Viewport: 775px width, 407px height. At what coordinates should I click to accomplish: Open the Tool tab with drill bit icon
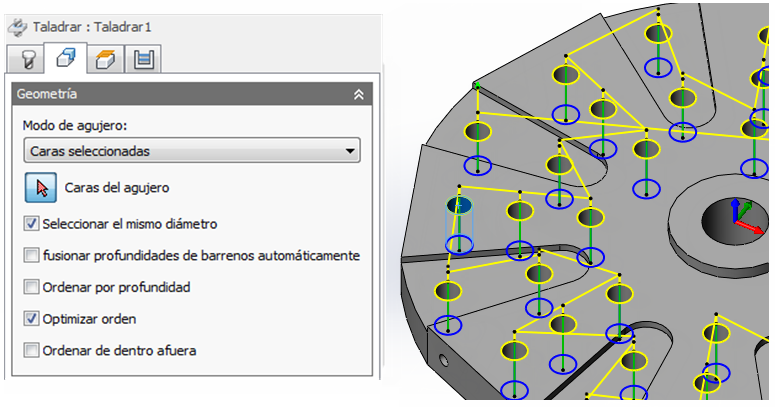click(27, 60)
